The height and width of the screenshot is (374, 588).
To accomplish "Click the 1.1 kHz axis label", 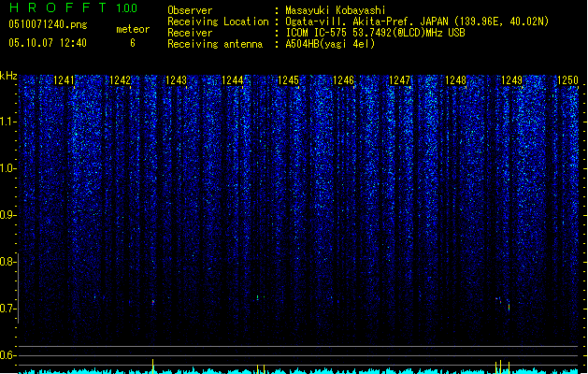I will pyautogui.click(x=7, y=122).
